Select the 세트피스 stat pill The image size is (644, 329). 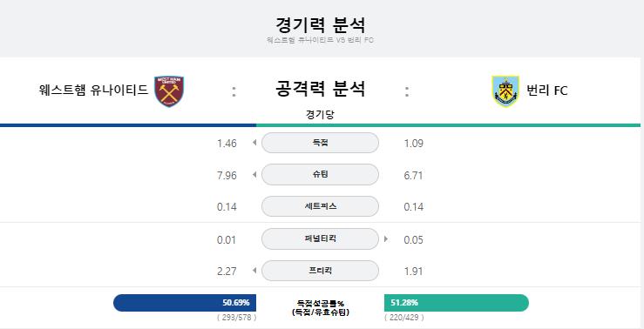click(x=320, y=206)
